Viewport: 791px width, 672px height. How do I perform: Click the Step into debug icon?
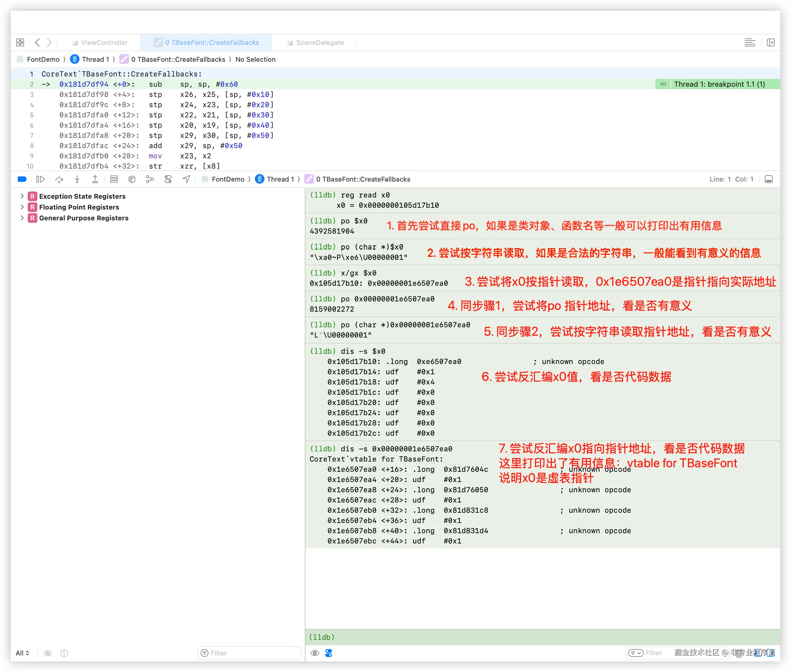pyautogui.click(x=77, y=179)
